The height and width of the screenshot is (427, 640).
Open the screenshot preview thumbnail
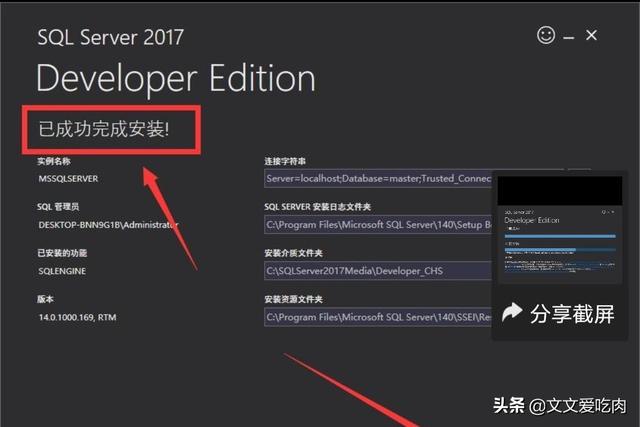tap(560, 230)
